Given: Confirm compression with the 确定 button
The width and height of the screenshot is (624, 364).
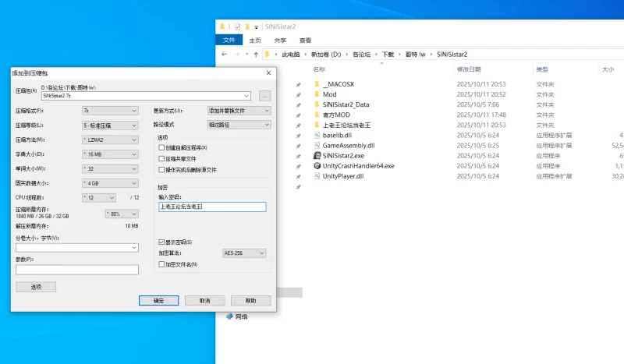Looking at the screenshot, I should pyautogui.click(x=159, y=300).
